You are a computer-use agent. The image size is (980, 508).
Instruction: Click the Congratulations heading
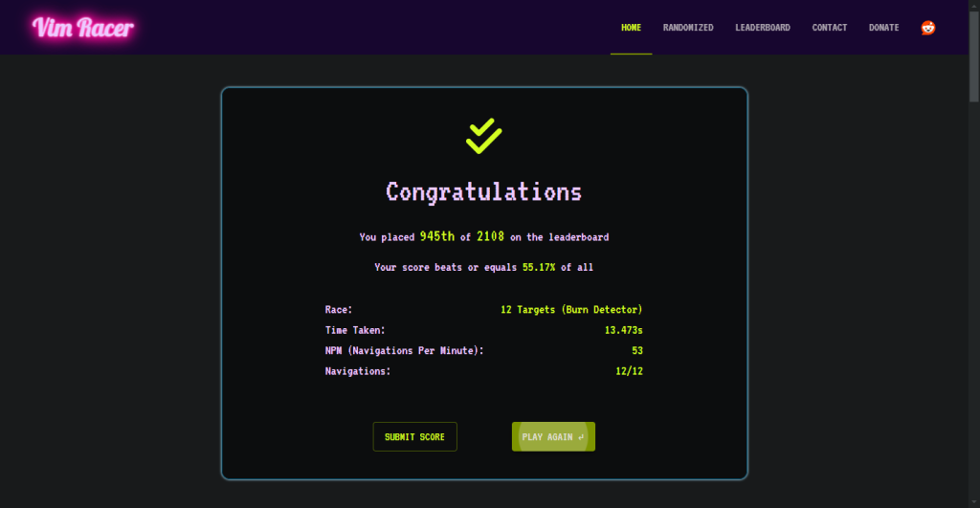tap(483, 192)
